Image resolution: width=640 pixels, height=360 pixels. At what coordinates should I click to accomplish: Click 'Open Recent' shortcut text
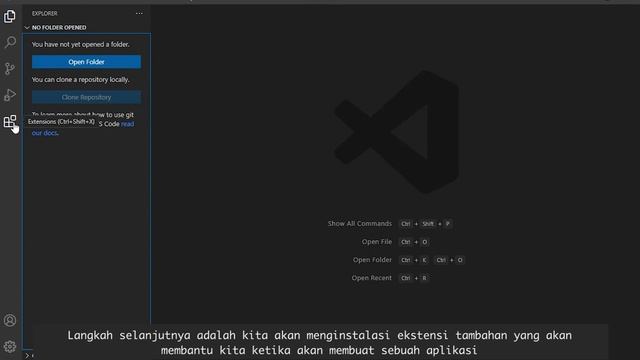(x=371, y=278)
